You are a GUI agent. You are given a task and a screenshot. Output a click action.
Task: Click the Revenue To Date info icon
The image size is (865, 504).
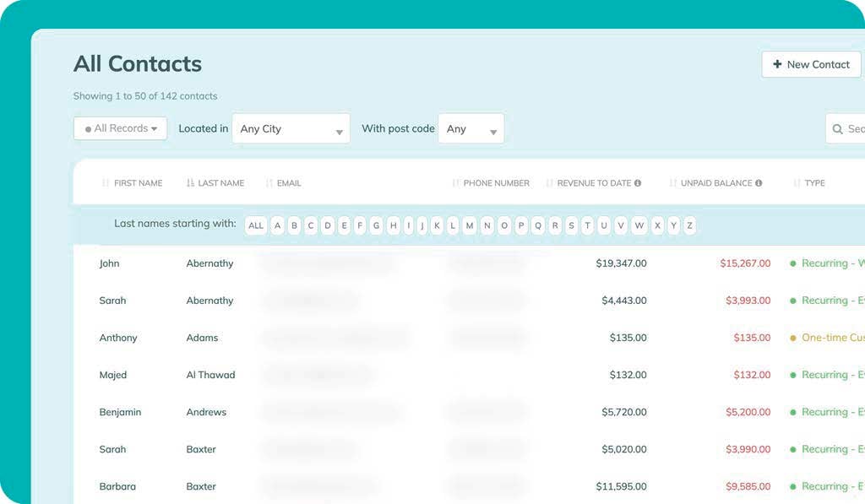coord(638,183)
